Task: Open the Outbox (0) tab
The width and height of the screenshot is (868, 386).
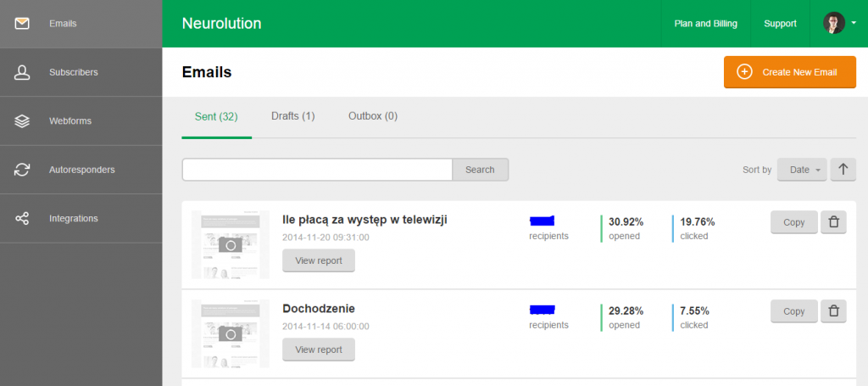Action: [x=372, y=116]
